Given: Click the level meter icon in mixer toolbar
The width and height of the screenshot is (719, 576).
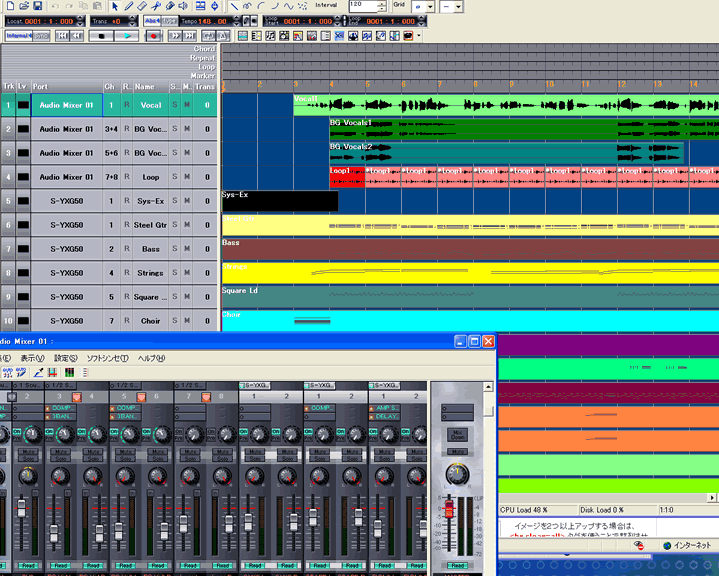Looking at the screenshot, I should pos(69,372).
